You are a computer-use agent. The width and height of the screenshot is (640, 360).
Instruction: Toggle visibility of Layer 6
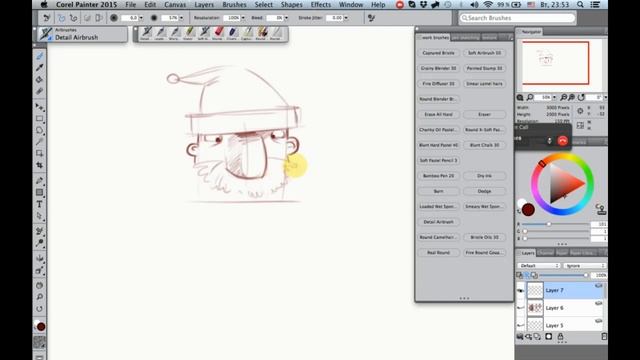(x=520, y=308)
